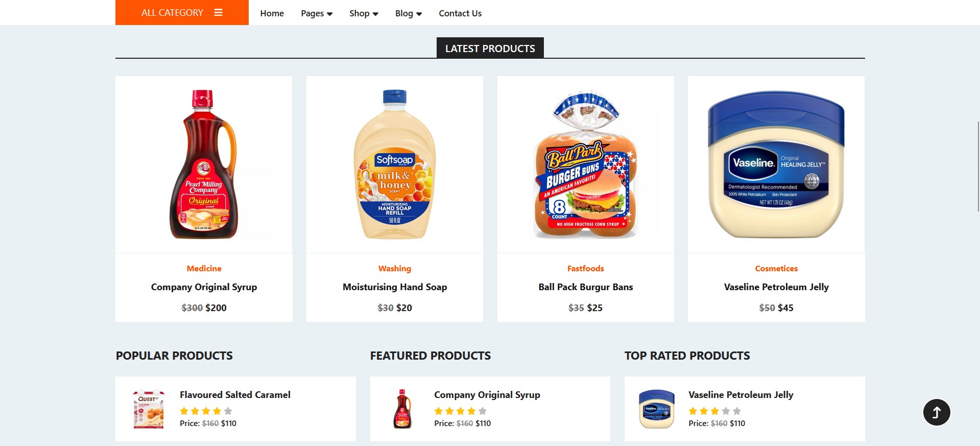This screenshot has width=980, height=446.
Task: Click the syrup bottle thumbnail in Featured Products
Action: point(402,409)
